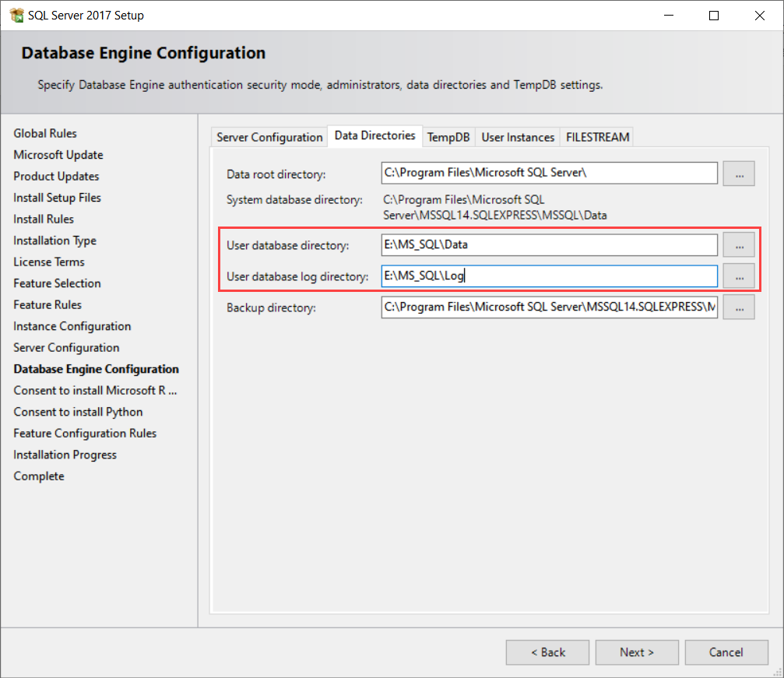
Task: Switch to the Server Configuration tab
Action: 269,137
